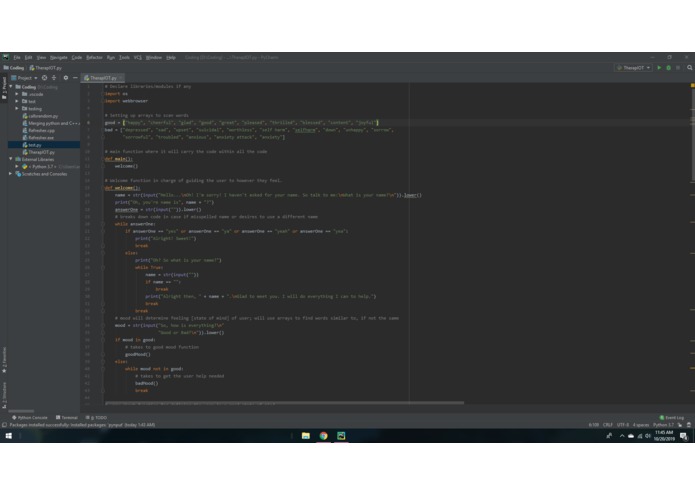
Task: Hide the Project panel with minus icon
Action: (x=75, y=78)
